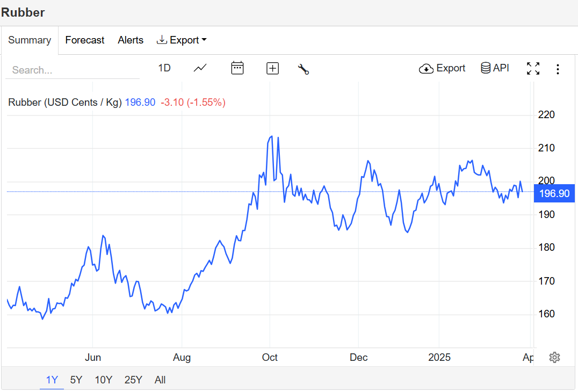The height and width of the screenshot is (392, 578).
Task: Open the chart type line icon
Action: [200, 68]
